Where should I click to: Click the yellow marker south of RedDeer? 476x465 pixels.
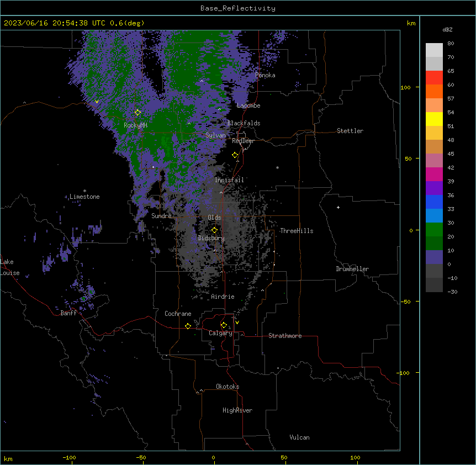[235, 155]
